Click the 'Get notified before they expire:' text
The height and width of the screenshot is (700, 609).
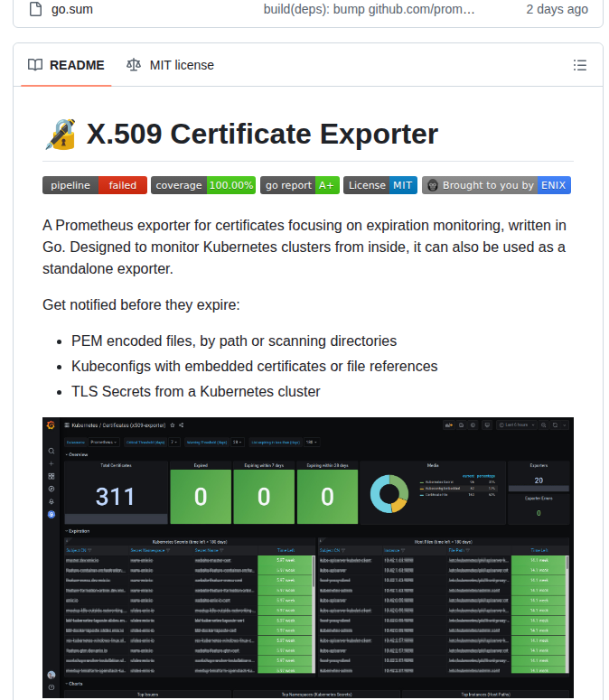[141, 305]
